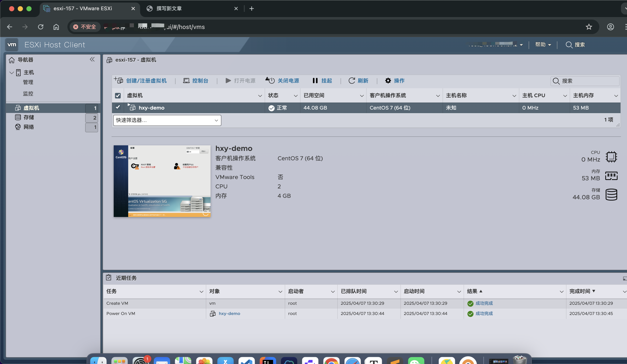Image resolution: width=627 pixels, height=364 pixels.
Task: Click the storage disk icon beside 44.08 GB
Action: pyautogui.click(x=611, y=194)
